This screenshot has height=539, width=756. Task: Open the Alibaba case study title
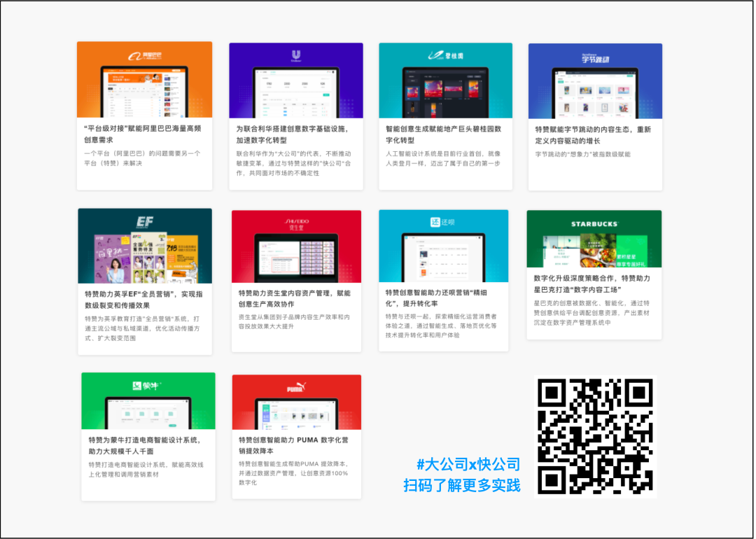[142, 134]
